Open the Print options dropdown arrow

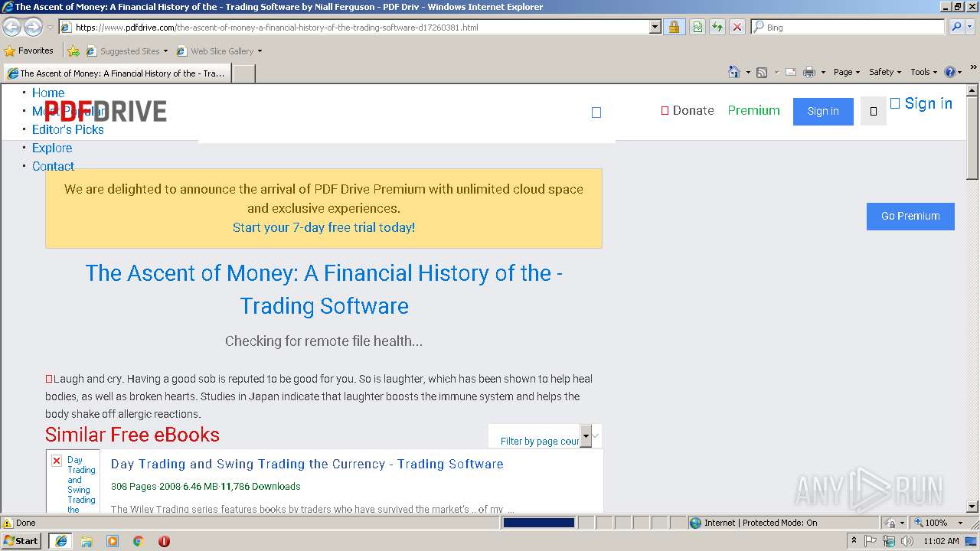pos(823,72)
